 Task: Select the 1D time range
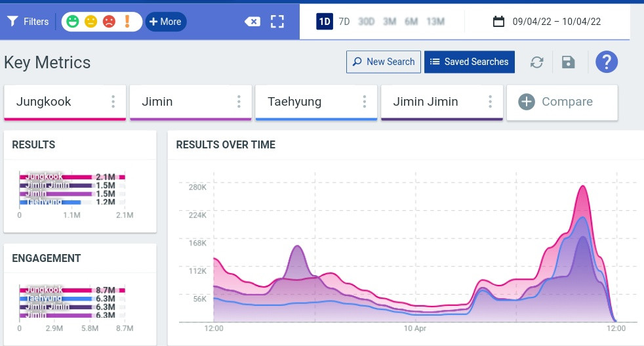pos(325,22)
